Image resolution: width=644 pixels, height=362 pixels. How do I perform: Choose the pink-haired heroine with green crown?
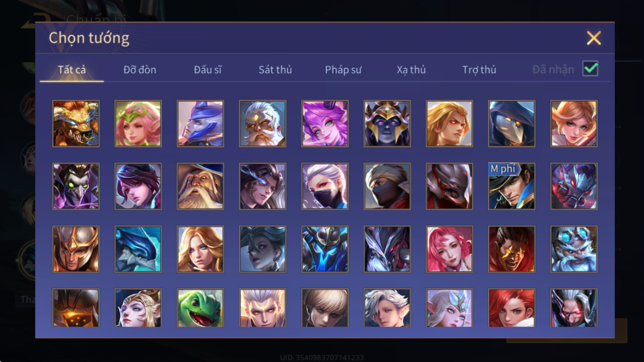tap(138, 124)
